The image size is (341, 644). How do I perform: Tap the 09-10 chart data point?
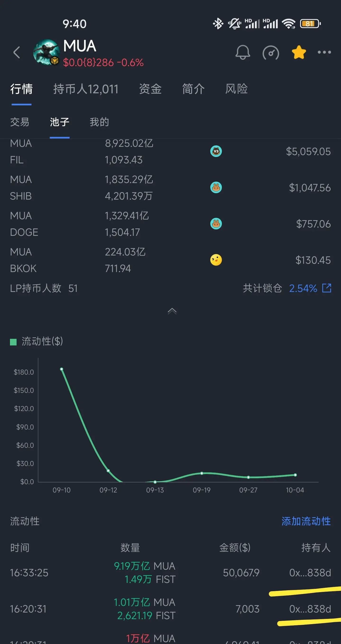62,369
